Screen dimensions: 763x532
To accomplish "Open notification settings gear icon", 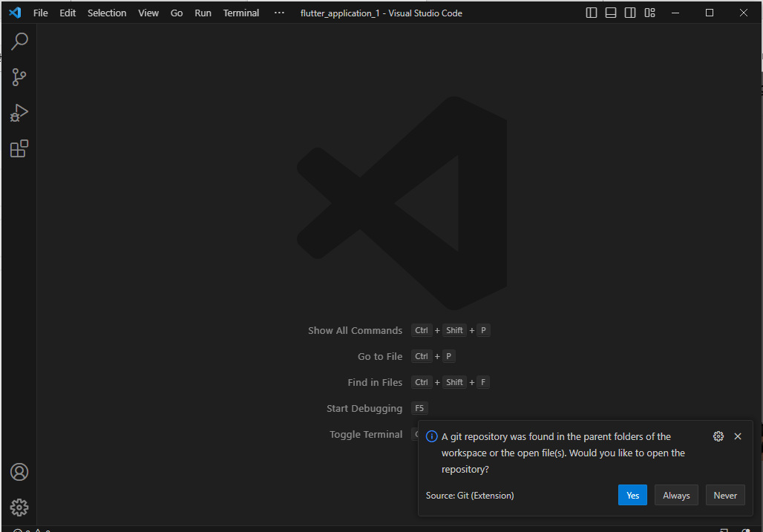I will (x=718, y=436).
